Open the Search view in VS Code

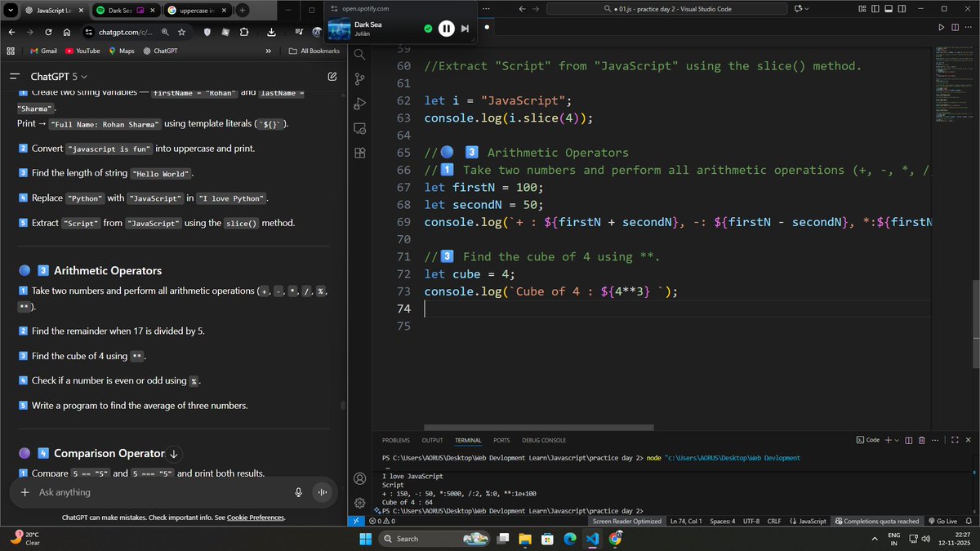coord(359,54)
